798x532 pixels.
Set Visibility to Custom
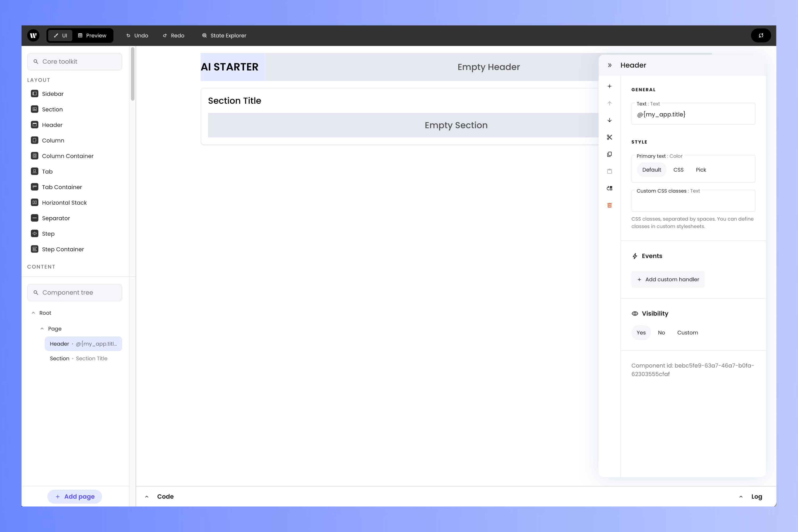tap(687, 332)
